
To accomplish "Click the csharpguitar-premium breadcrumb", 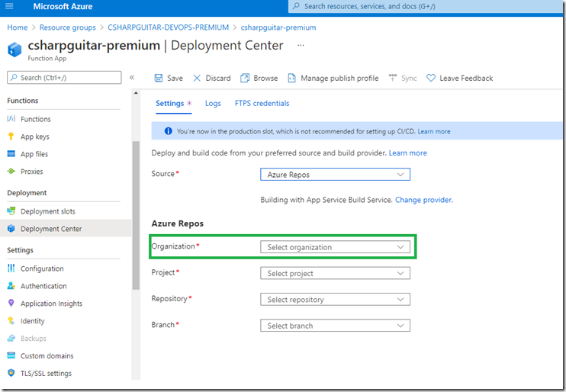I will 278,27.
